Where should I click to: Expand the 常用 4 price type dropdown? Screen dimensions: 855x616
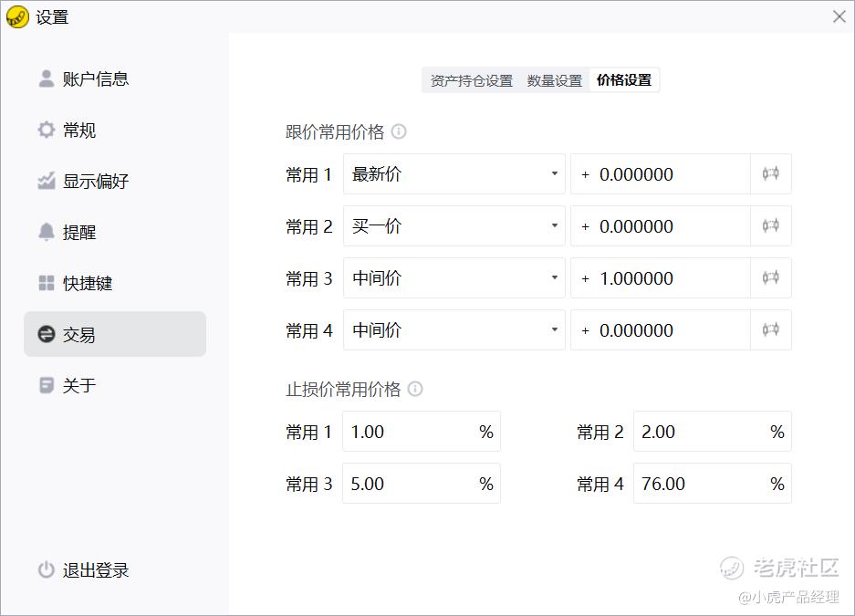coord(454,330)
